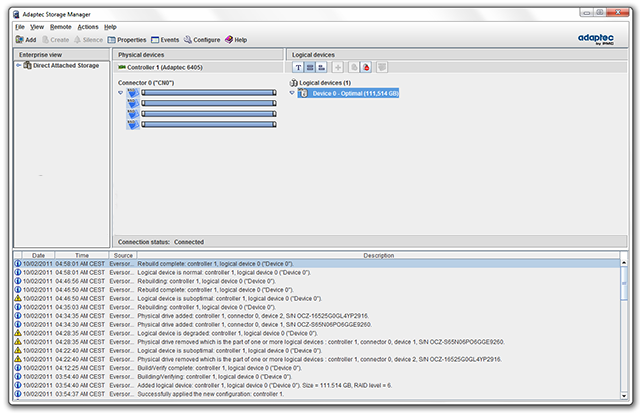640x413 pixels.
Task: Click the Help book toolbar icon
Action: coord(229,40)
